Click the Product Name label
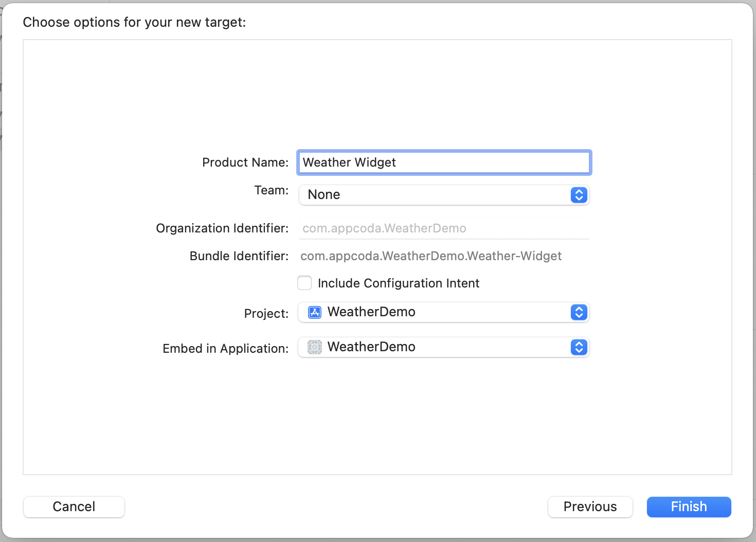Viewport: 756px width, 542px height. (245, 162)
